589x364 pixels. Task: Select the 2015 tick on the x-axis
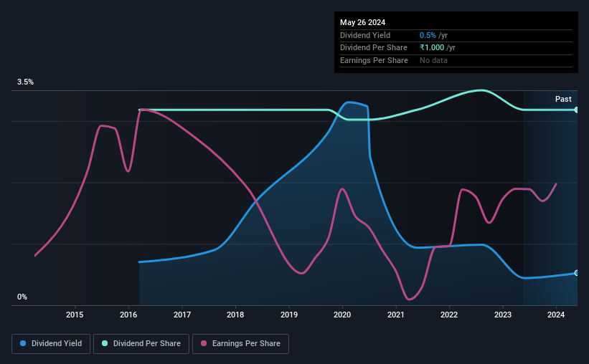pos(75,315)
